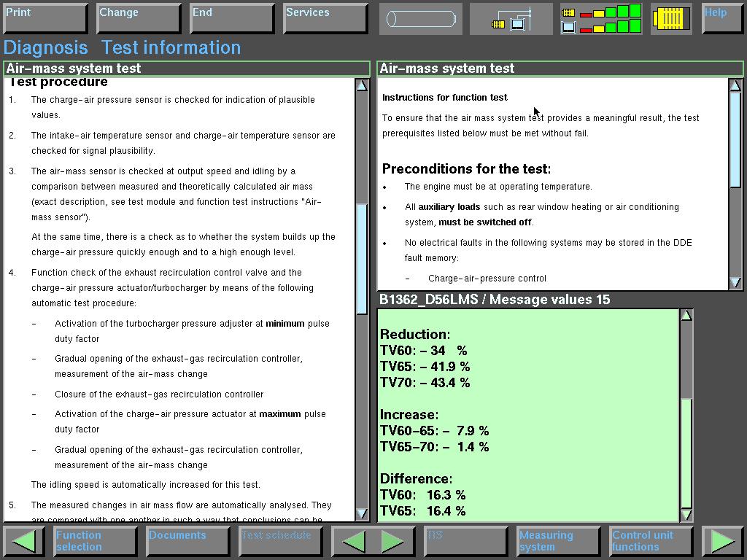The width and height of the screenshot is (747, 560).
Task: Click the Diagnosis heading
Action: (x=46, y=47)
